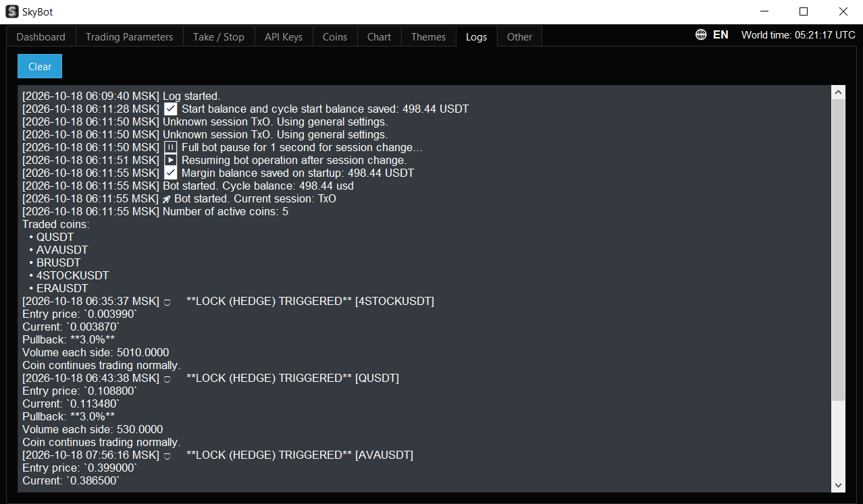This screenshot has width=863, height=504.
Task: Switch to the Trading Parameters tab
Action: coord(129,37)
